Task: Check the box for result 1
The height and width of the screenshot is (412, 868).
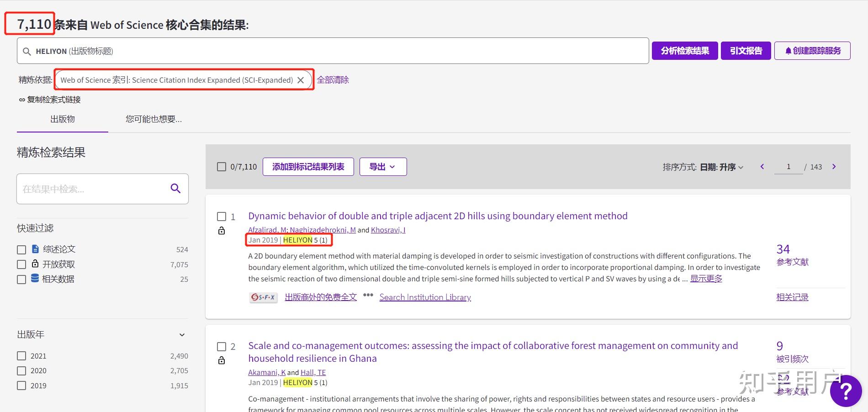Action: pos(222,217)
